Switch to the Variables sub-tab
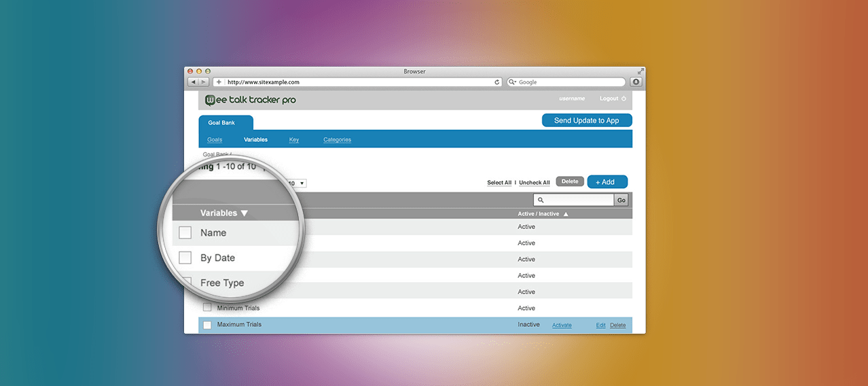The width and height of the screenshot is (868, 386). (x=255, y=140)
